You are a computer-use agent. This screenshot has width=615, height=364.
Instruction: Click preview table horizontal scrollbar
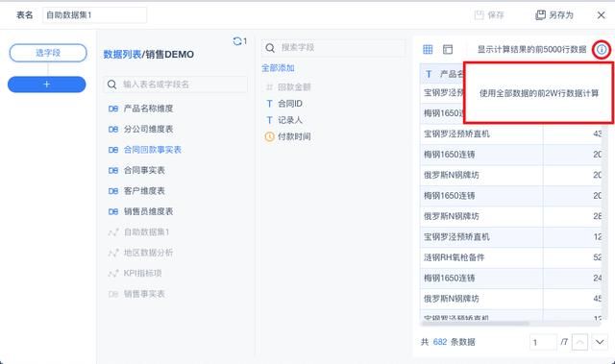[x=475, y=324]
